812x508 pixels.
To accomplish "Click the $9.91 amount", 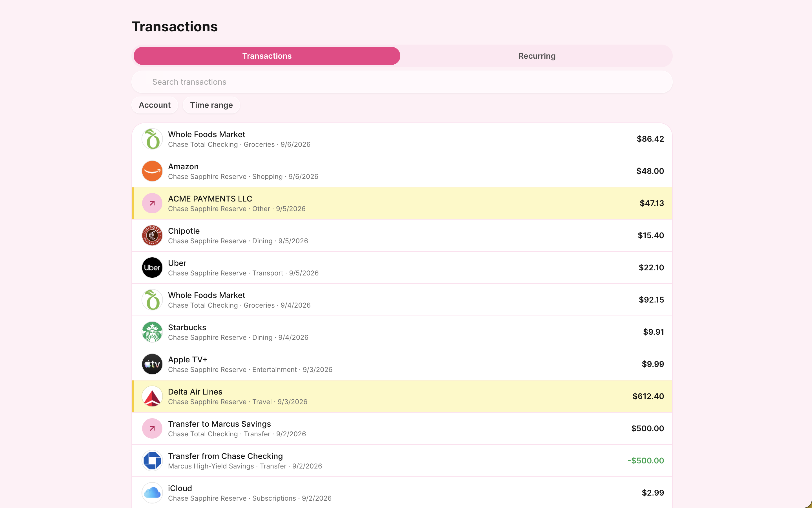I will 653,332.
